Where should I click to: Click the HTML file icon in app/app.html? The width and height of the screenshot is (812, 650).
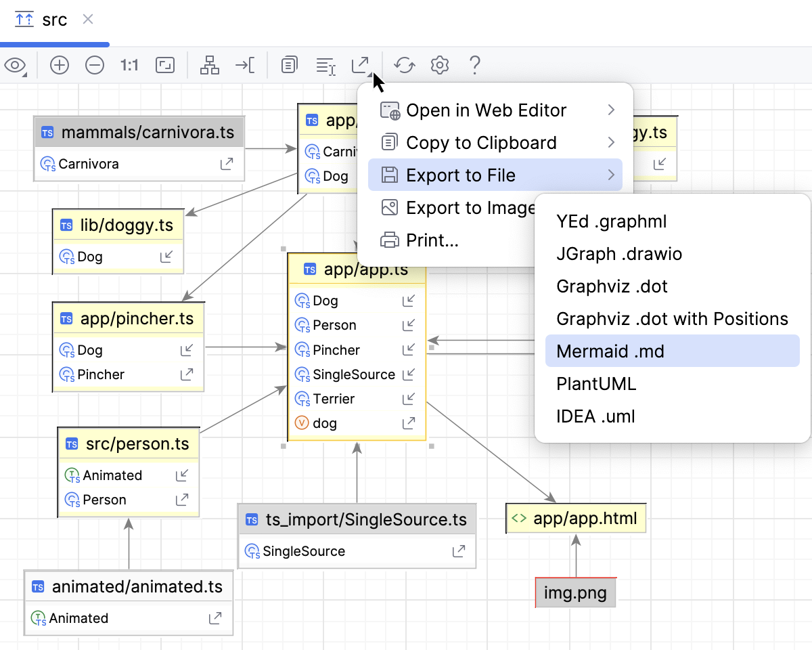519,519
